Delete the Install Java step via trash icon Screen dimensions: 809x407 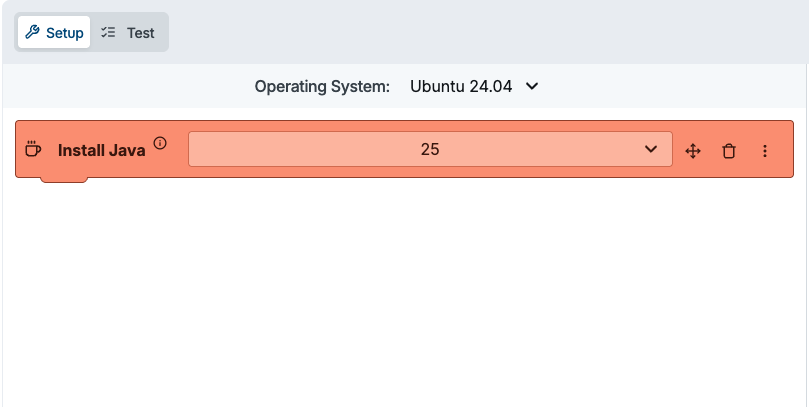[x=729, y=151]
